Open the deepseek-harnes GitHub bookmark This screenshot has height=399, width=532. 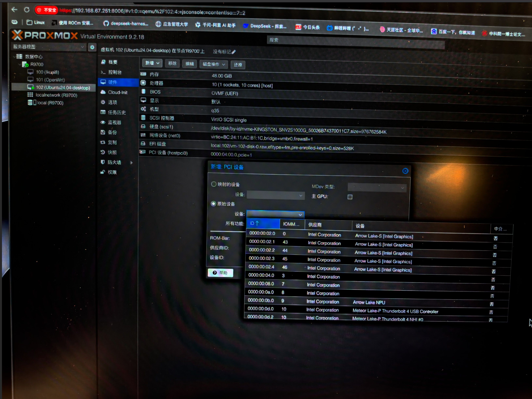tap(126, 24)
